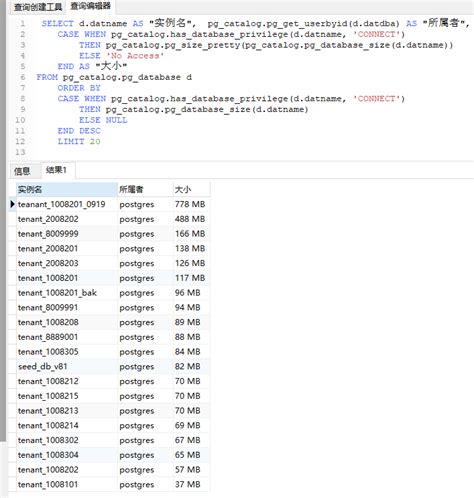Select cell tenant_1008208
The width and height of the screenshot is (474, 498).
click(x=67, y=322)
